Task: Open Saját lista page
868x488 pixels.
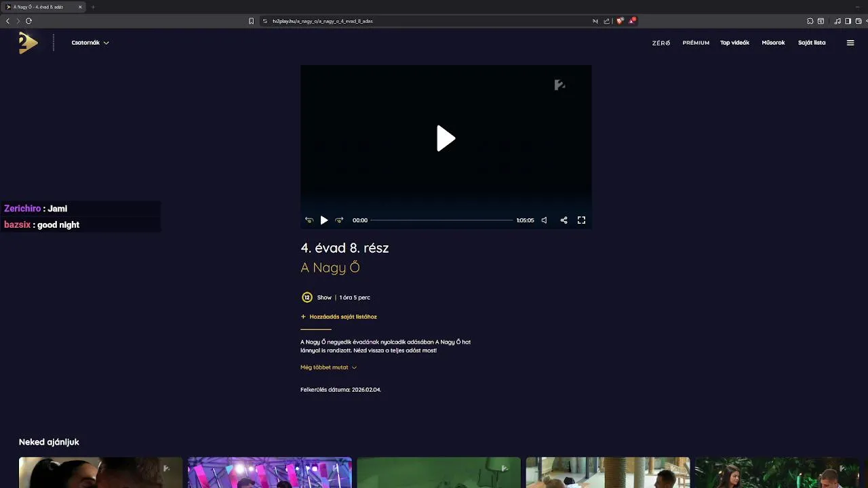Action: pos(812,43)
